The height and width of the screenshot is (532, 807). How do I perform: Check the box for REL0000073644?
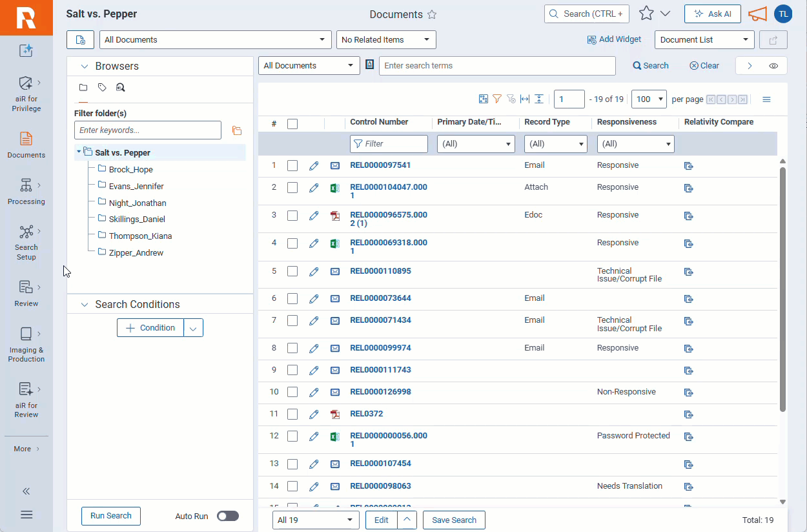[x=292, y=298]
